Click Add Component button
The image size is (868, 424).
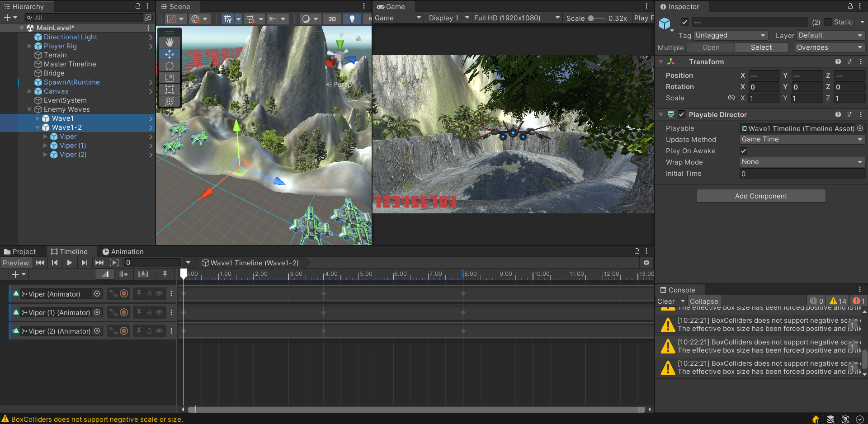[761, 196]
